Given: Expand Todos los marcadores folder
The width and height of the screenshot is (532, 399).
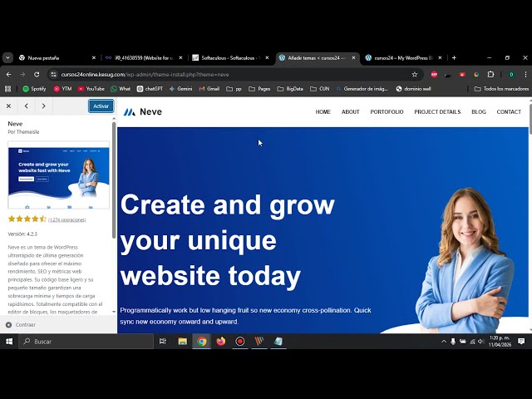Looking at the screenshot, I should click(501, 89).
